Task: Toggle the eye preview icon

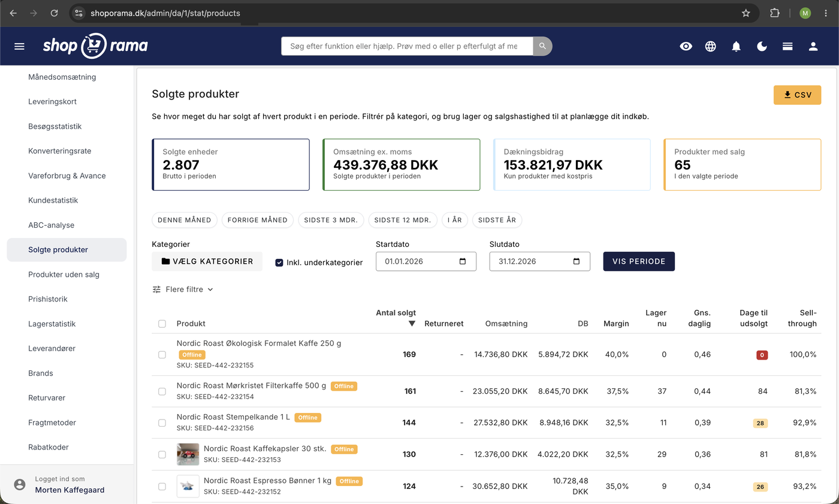Action: [x=686, y=46]
